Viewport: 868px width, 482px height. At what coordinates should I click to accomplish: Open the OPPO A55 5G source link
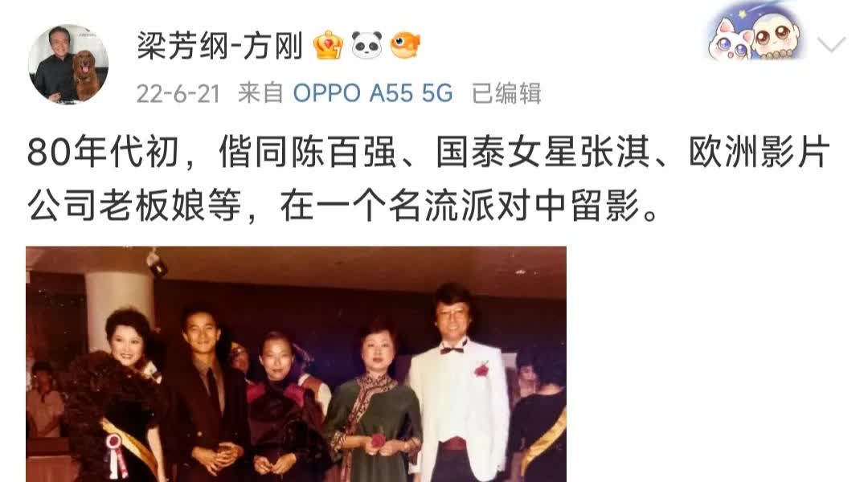coord(373,93)
